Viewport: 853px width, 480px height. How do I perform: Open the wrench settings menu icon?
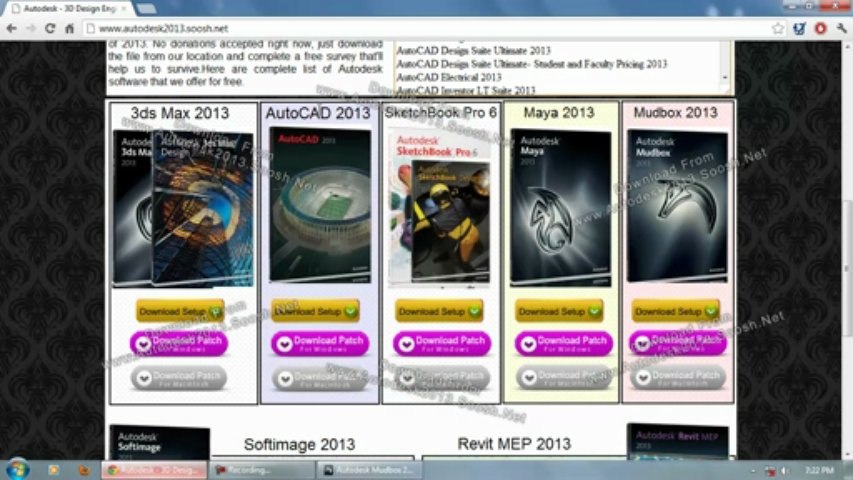842,28
